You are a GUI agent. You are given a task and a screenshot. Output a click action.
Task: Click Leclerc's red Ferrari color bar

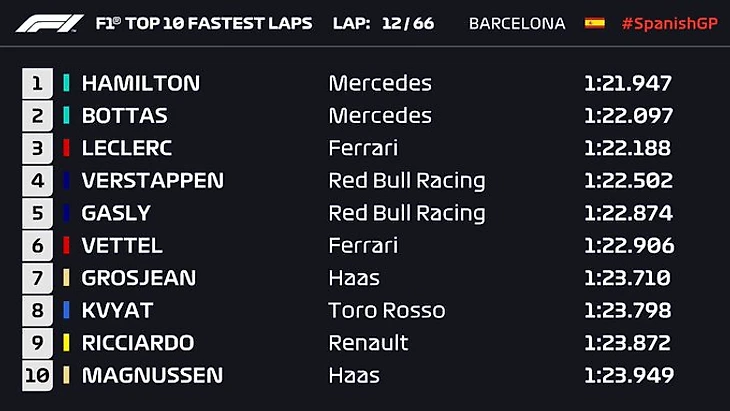click(67, 148)
